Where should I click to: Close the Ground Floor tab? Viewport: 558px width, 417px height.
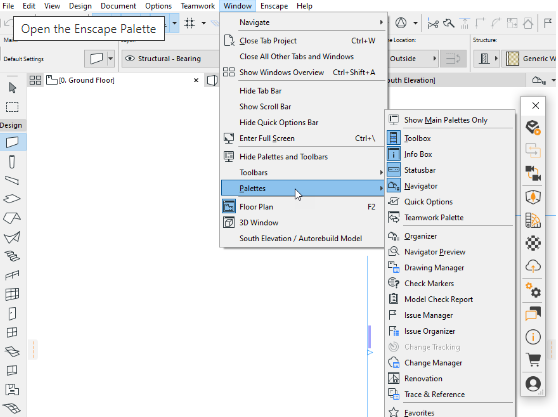click(x=196, y=80)
